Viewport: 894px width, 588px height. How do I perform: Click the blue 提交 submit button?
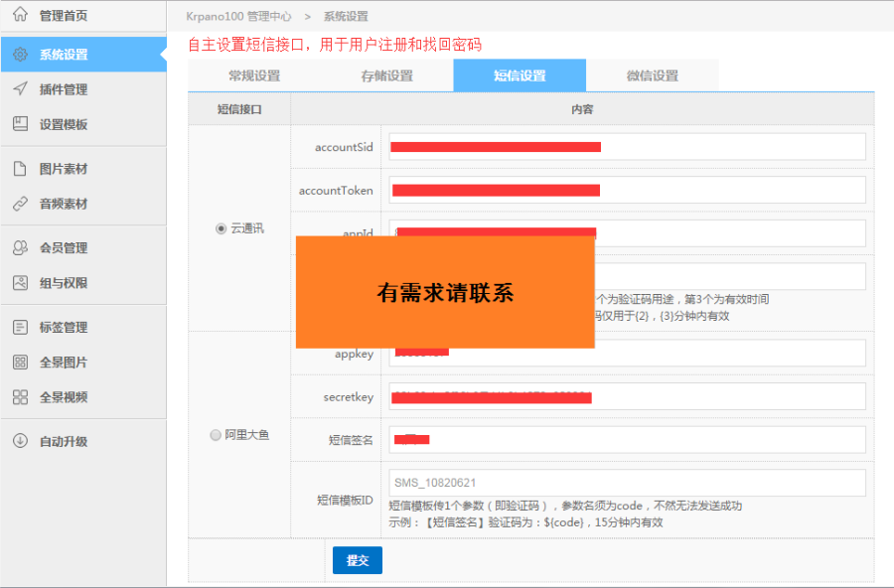pos(357,559)
